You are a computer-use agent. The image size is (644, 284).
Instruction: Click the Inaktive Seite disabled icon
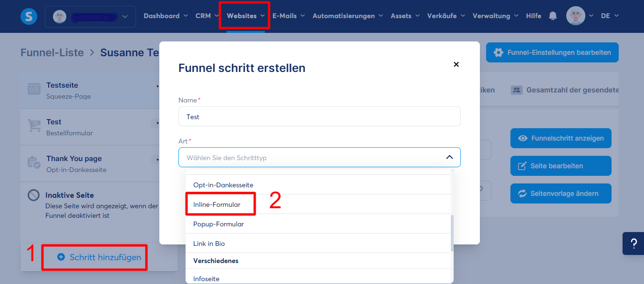pos(33,195)
